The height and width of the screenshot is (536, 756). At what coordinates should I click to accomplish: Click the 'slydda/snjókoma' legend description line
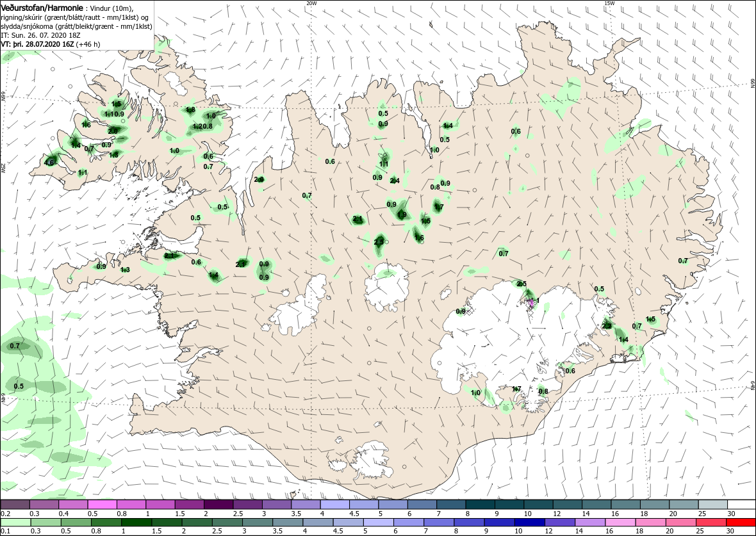tap(76, 26)
